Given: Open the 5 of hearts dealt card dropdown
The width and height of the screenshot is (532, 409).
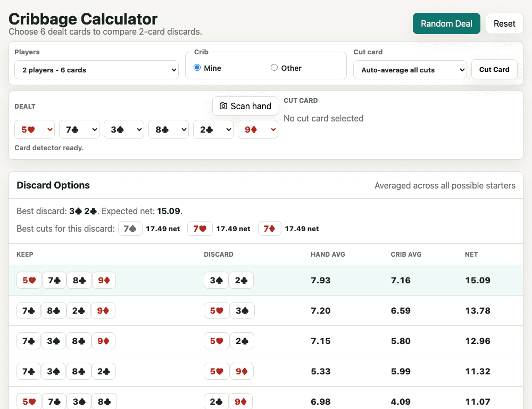Looking at the screenshot, I should click(35, 129).
